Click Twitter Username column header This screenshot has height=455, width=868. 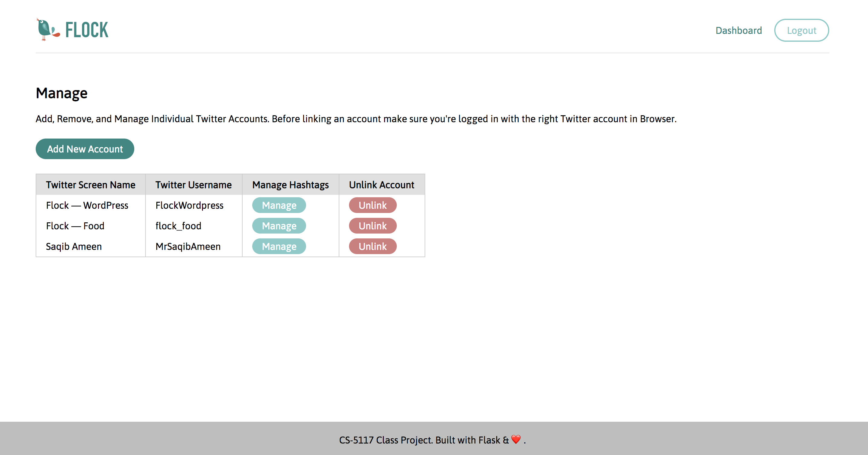point(194,185)
